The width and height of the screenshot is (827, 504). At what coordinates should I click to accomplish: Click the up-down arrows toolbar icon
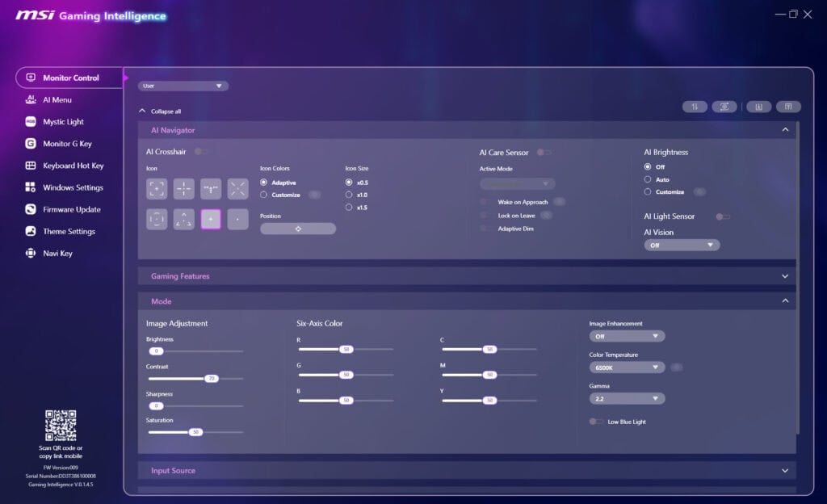pos(695,107)
